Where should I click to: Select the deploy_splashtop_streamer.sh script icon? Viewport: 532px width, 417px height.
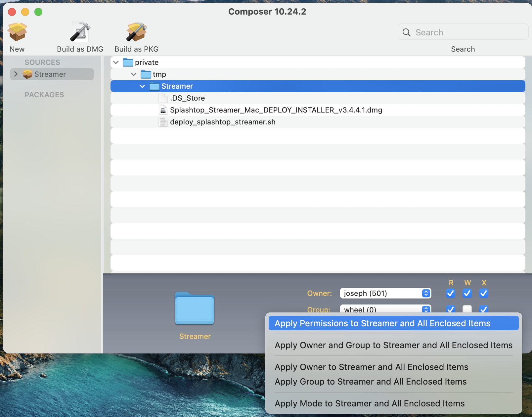pos(163,122)
